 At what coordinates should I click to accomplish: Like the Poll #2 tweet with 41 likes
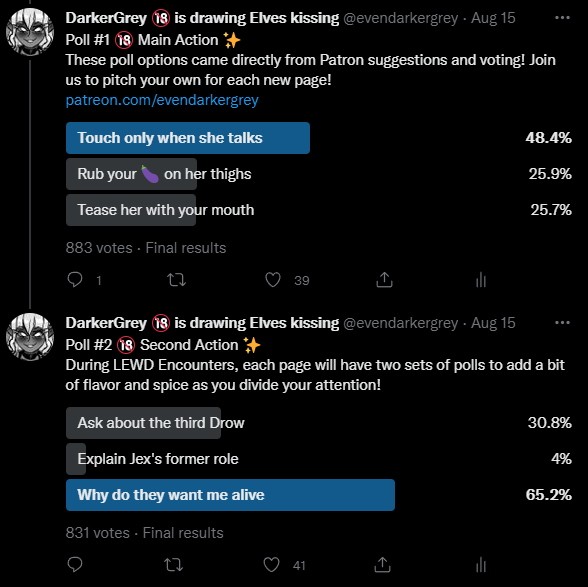coord(271,564)
